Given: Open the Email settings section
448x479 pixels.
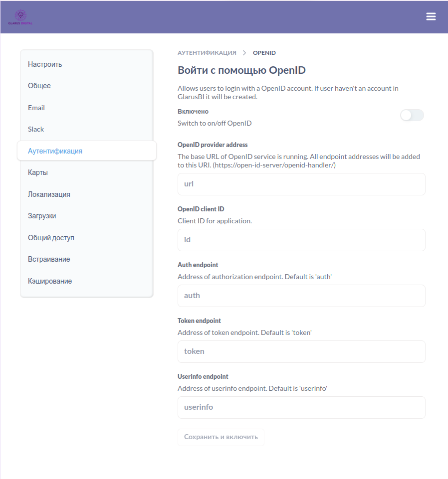Looking at the screenshot, I should (x=36, y=107).
